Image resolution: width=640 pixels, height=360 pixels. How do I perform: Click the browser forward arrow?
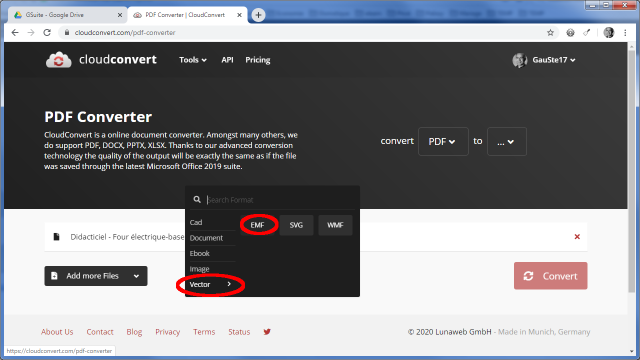pyautogui.click(x=31, y=33)
